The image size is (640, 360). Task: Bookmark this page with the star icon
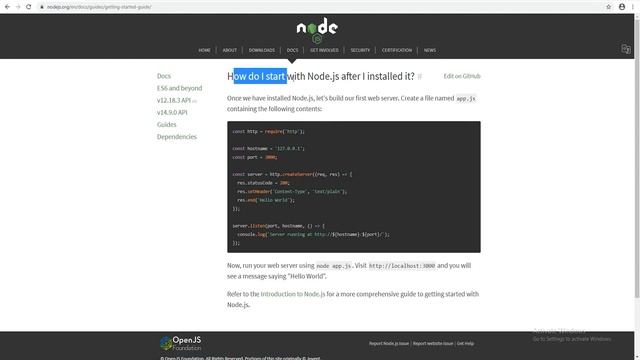click(x=609, y=7)
